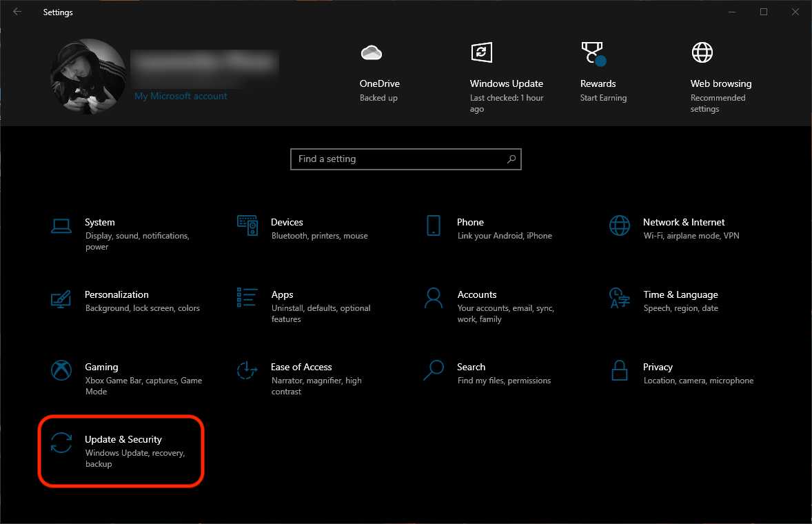Screen dimensions: 812x524
Task: Open Phone settings icon
Action: pyautogui.click(x=434, y=225)
